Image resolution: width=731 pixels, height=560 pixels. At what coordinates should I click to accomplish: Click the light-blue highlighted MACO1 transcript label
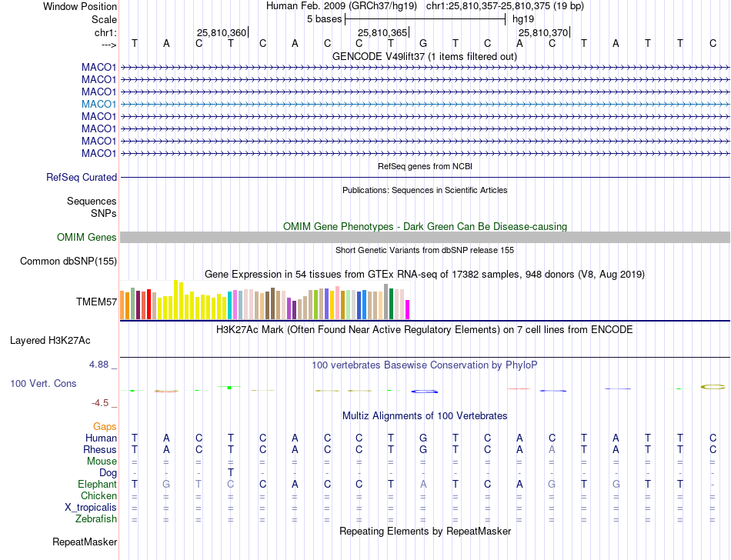[x=98, y=104]
